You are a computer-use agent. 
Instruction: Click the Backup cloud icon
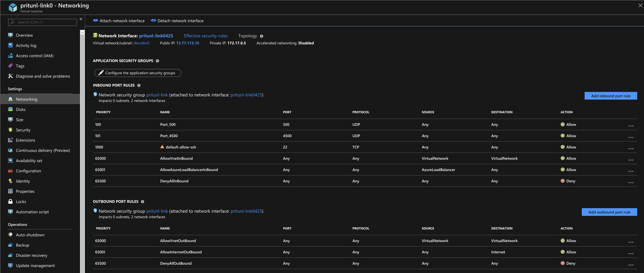[x=10, y=245]
